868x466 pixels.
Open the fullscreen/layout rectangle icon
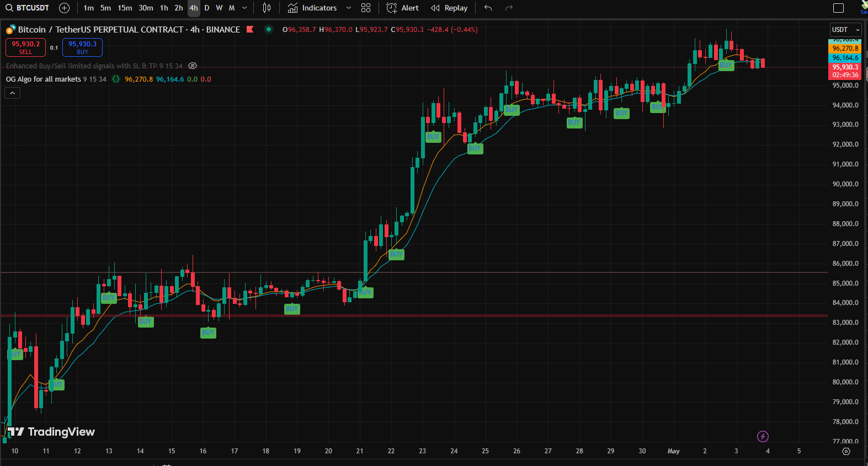(x=838, y=8)
